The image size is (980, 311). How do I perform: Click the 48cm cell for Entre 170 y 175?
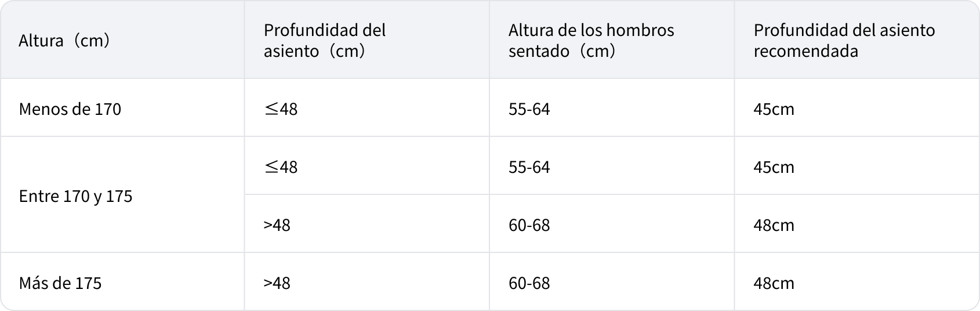(774, 225)
